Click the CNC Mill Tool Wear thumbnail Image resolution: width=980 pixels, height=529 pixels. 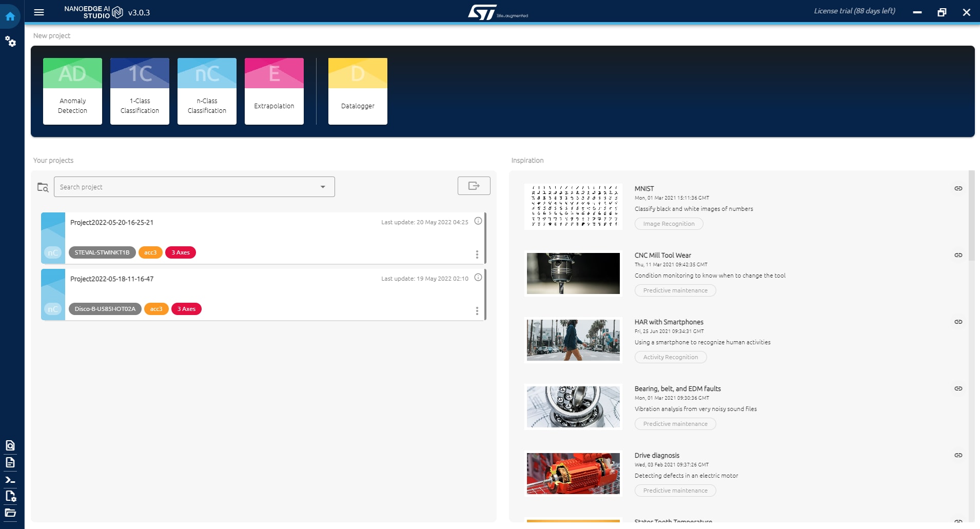(x=573, y=273)
